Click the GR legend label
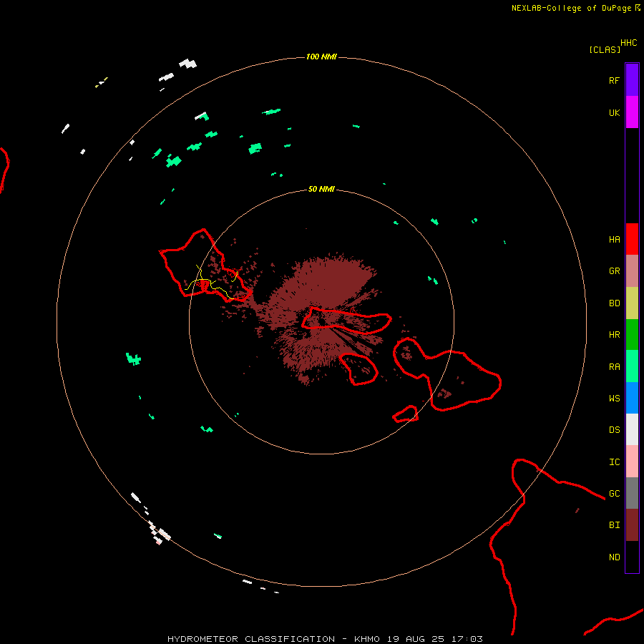 point(614,271)
